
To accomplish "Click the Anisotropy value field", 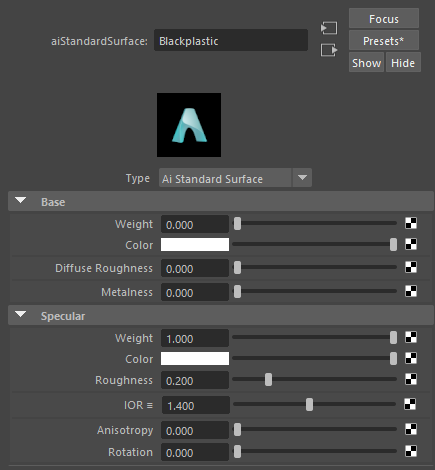I will pyautogui.click(x=195, y=430).
